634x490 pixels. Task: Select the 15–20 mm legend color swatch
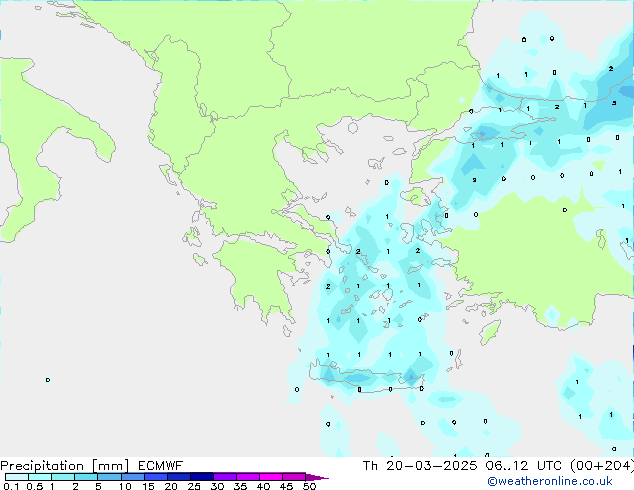(x=155, y=477)
